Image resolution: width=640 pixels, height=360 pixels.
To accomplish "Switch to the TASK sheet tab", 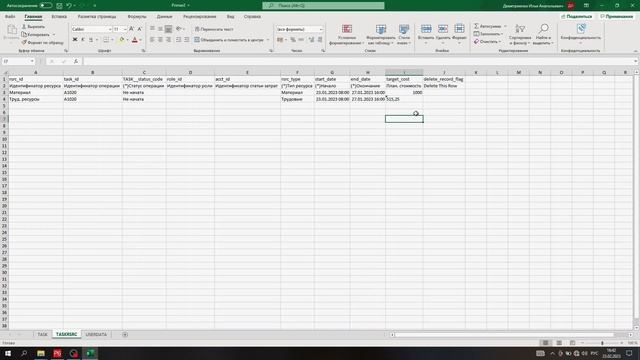I will pyautogui.click(x=42, y=334).
